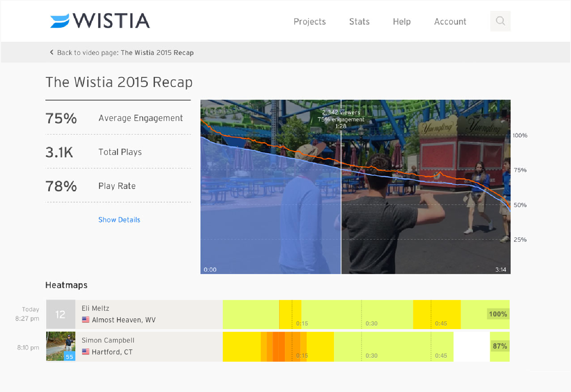
Task: Click the 0:15 marker on Eli Meltz heatmap
Action: 302,323
